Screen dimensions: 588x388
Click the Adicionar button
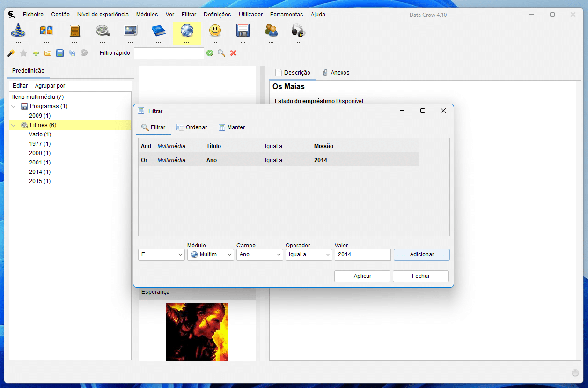tap(421, 254)
